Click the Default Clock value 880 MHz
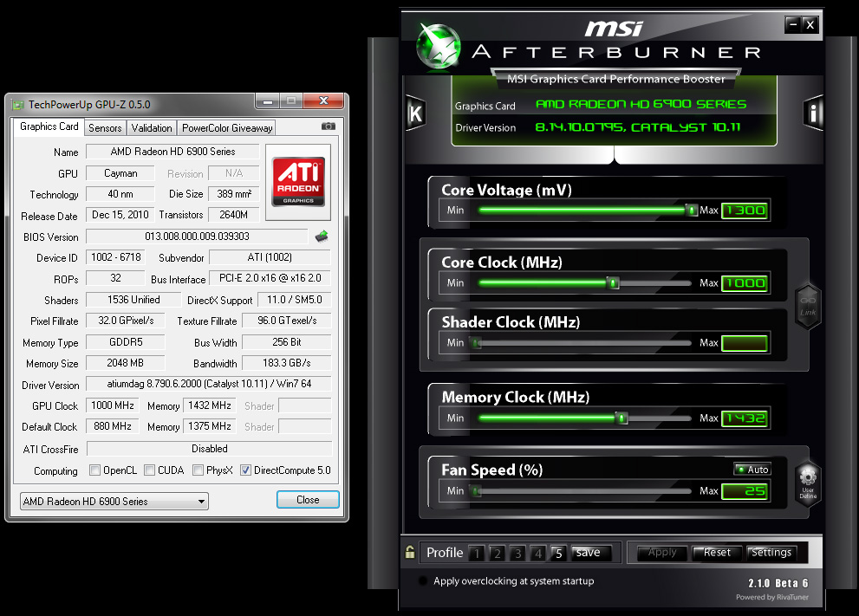Image resolution: width=859 pixels, height=616 pixels. tap(113, 426)
